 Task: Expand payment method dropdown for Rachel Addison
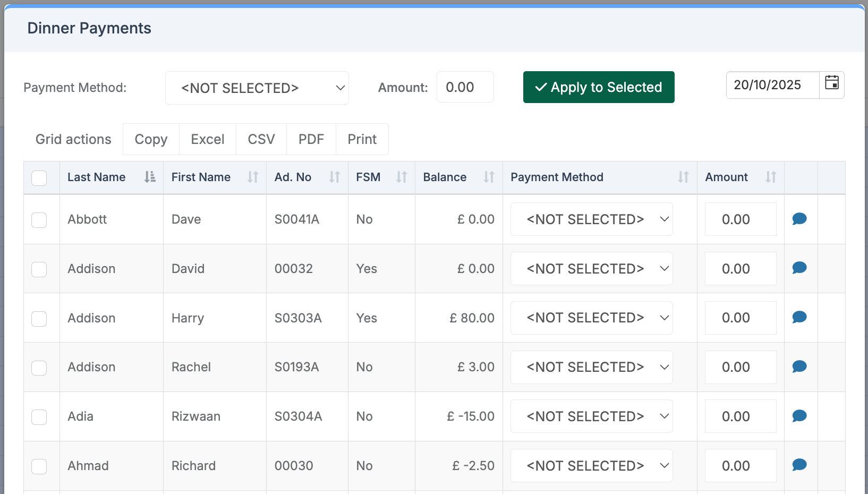coord(591,367)
